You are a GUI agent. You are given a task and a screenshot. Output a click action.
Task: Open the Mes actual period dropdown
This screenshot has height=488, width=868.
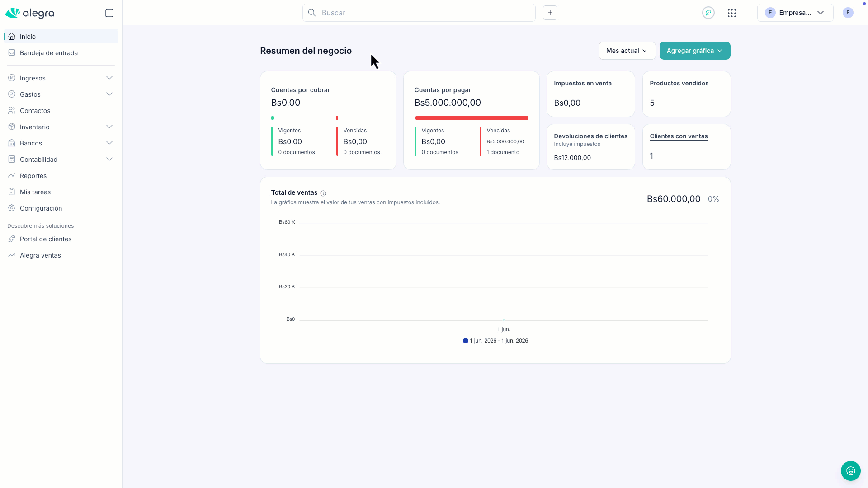[x=627, y=51]
